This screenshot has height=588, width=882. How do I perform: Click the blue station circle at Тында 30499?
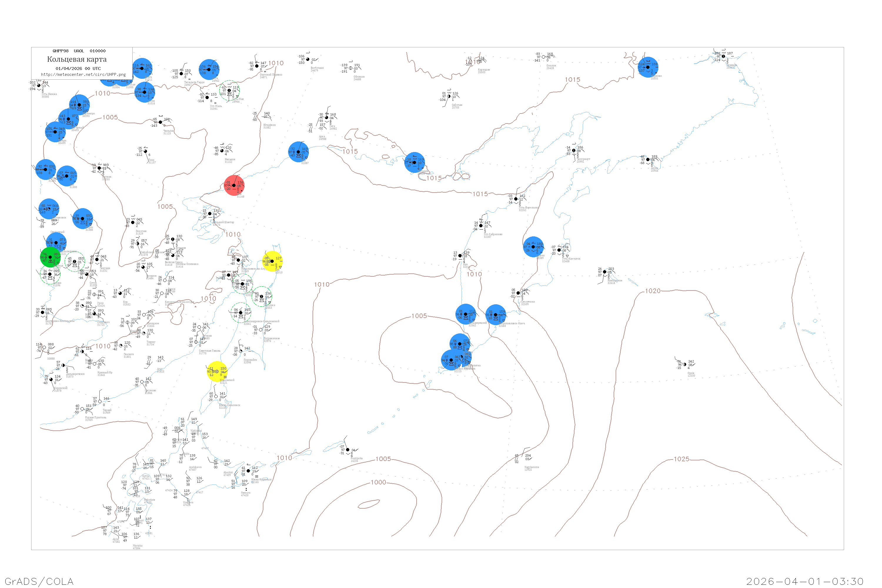click(55, 132)
